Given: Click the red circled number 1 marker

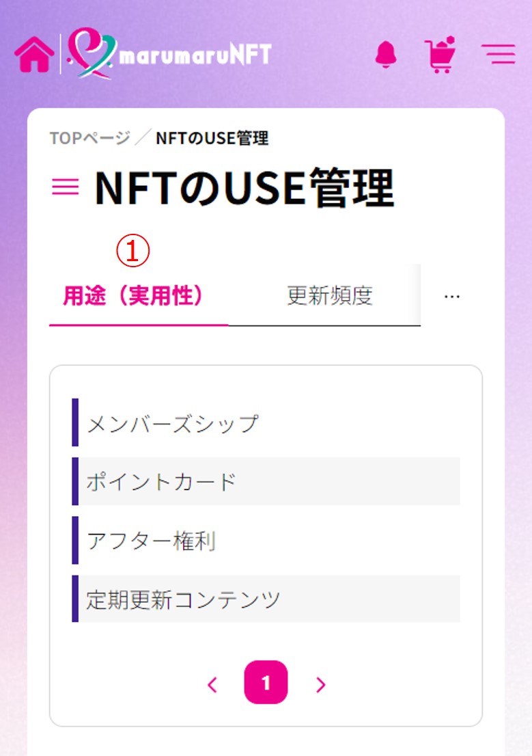Looking at the screenshot, I should pos(133,251).
